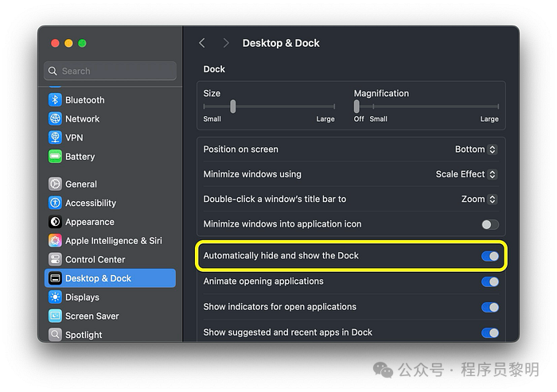Image resolution: width=557 pixels, height=392 pixels.
Task: Select Displays in the sidebar
Action: tap(82, 297)
